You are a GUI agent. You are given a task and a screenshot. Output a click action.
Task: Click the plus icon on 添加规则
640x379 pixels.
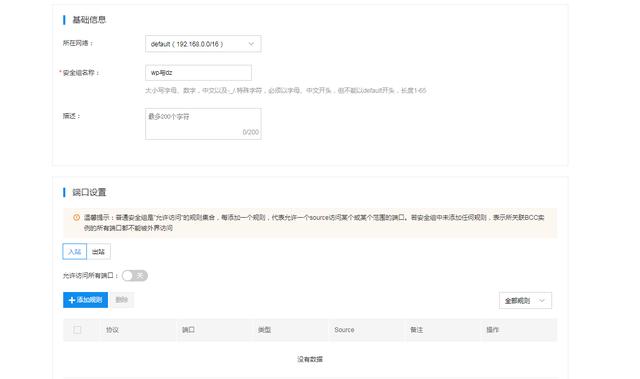[x=72, y=300]
